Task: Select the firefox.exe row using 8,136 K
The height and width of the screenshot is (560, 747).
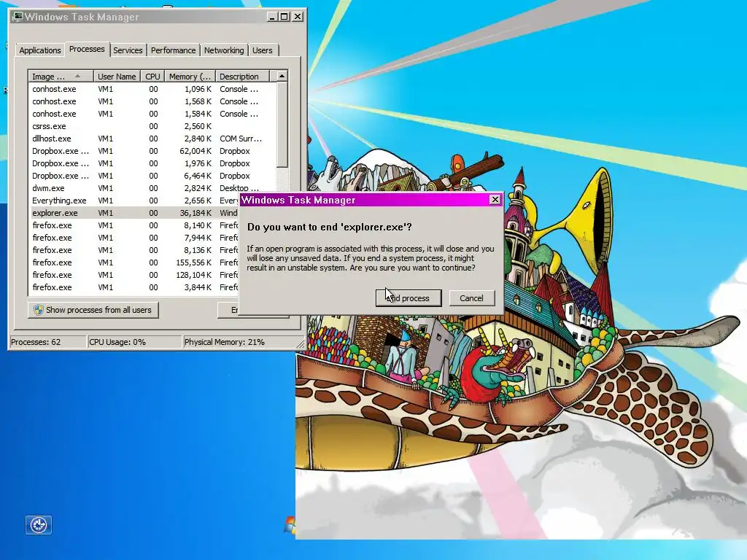Action: tap(134, 250)
